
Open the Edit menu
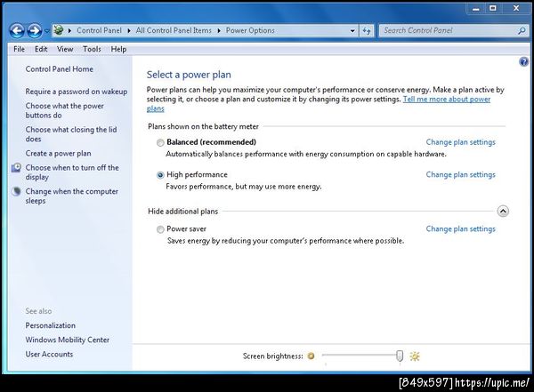point(41,49)
